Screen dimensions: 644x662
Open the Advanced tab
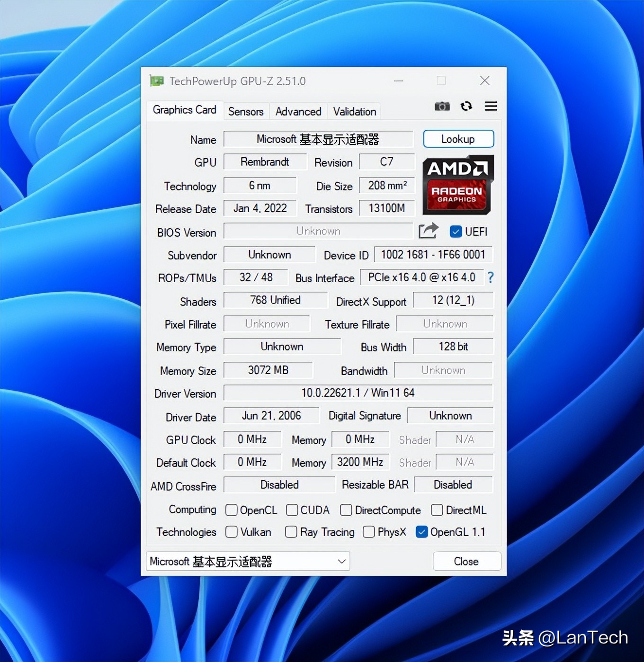(298, 111)
